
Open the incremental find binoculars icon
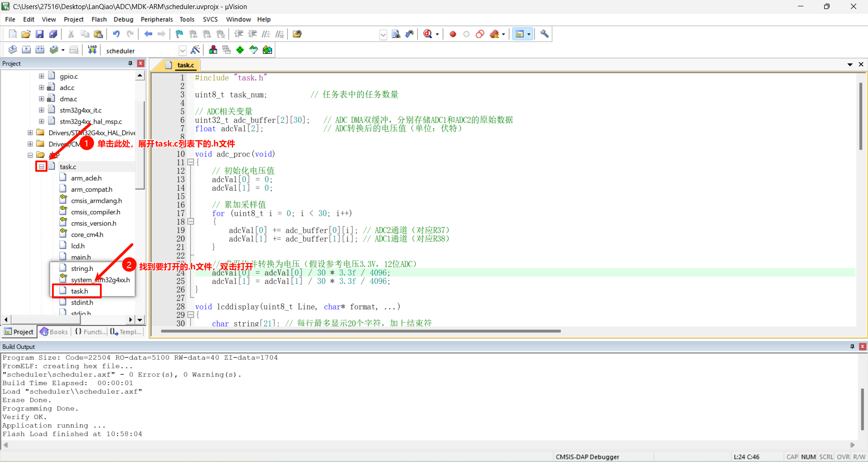(410, 34)
